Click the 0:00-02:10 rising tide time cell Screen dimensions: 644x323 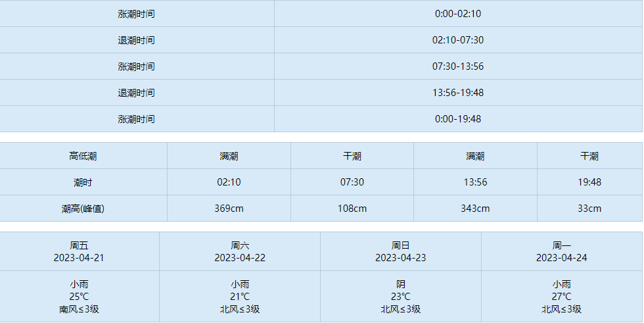click(x=458, y=14)
